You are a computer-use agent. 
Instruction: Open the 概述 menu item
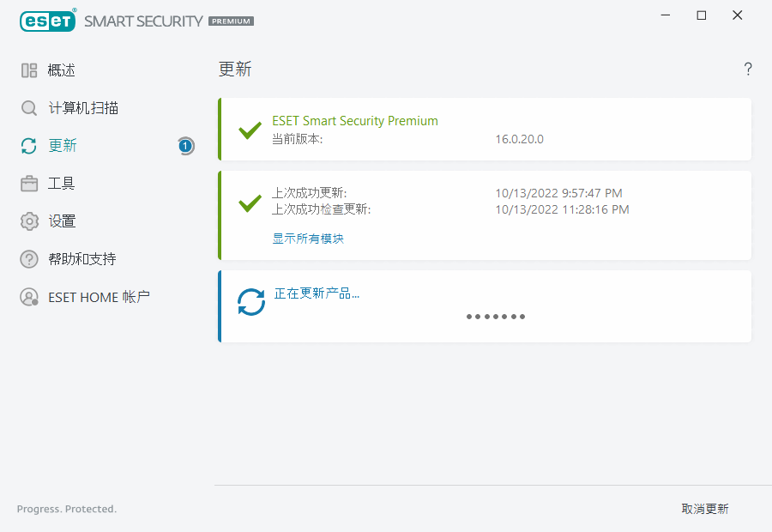[x=62, y=70]
